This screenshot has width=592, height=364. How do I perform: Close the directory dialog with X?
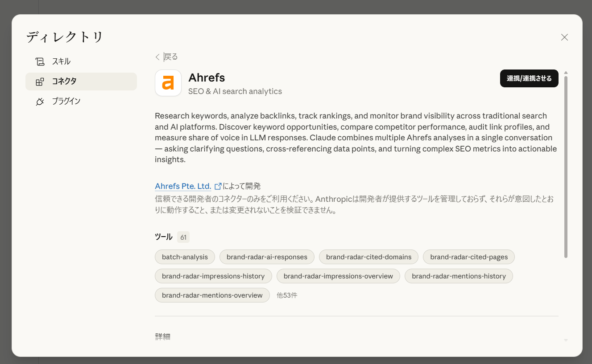[564, 37]
